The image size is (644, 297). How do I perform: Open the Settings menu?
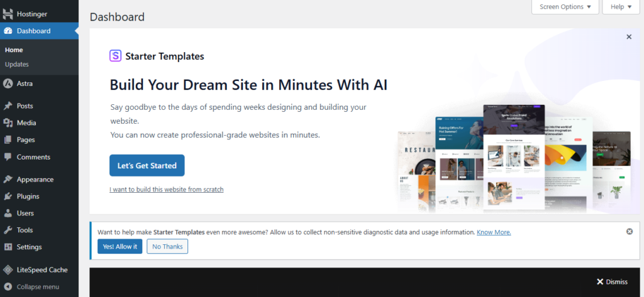click(40, 247)
